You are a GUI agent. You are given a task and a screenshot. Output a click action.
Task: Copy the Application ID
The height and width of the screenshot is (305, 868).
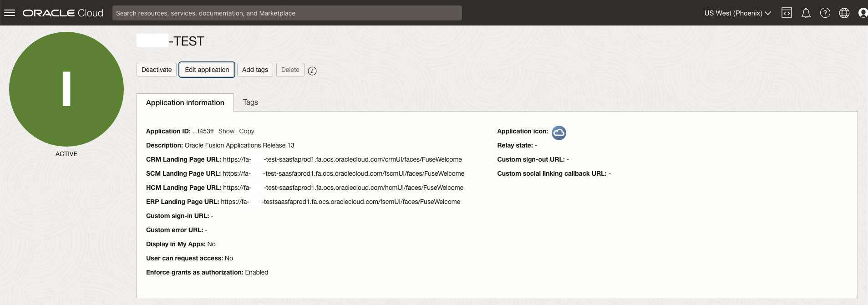coord(247,131)
